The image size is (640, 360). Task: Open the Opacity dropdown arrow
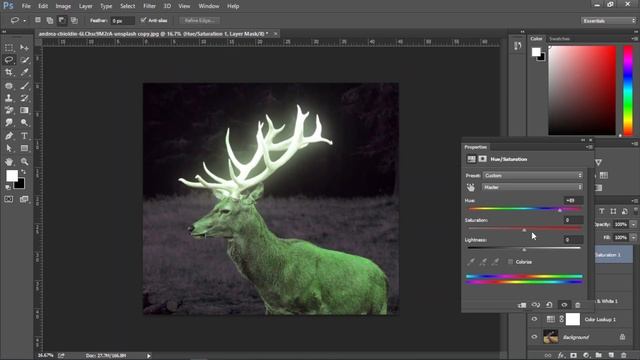[x=633, y=224]
